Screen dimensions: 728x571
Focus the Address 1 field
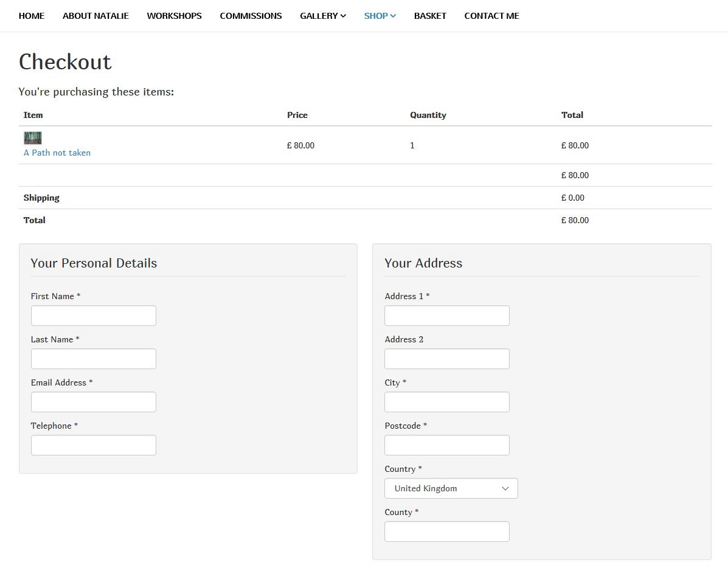coord(447,316)
